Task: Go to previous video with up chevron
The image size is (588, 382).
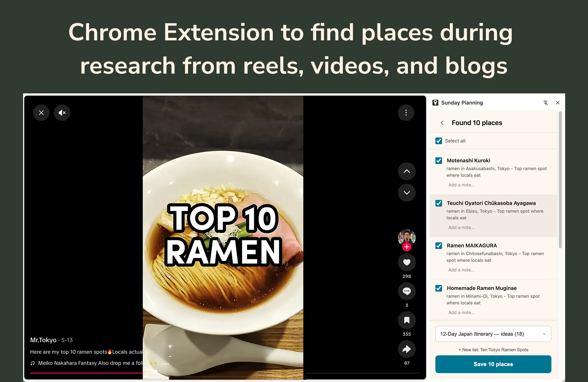Action: (x=407, y=171)
